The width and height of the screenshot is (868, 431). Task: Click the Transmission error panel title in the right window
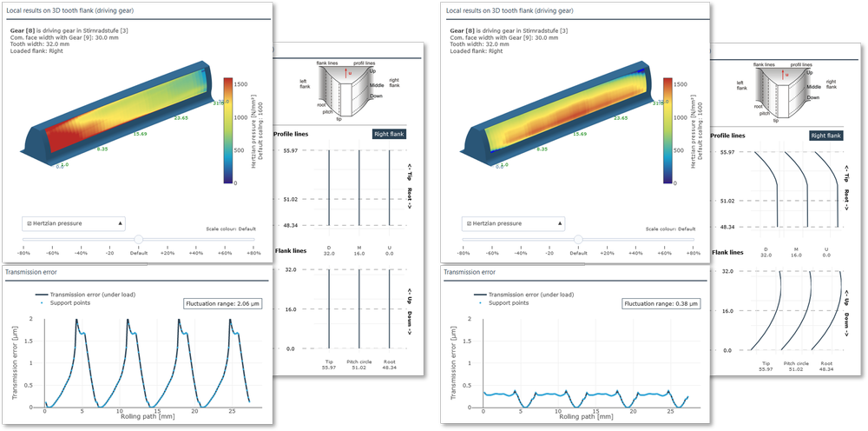point(470,272)
